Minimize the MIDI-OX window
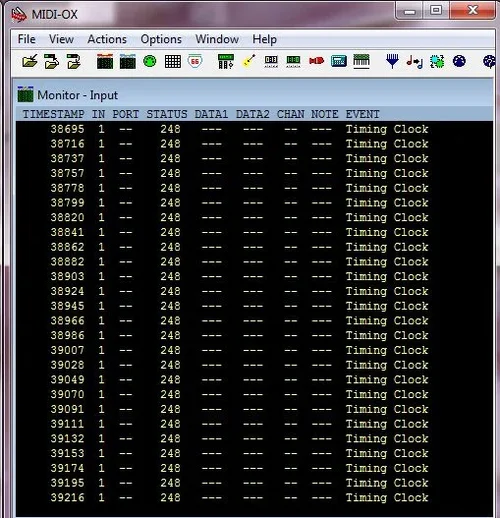Viewport: 500px width, 518px height. 410,11
